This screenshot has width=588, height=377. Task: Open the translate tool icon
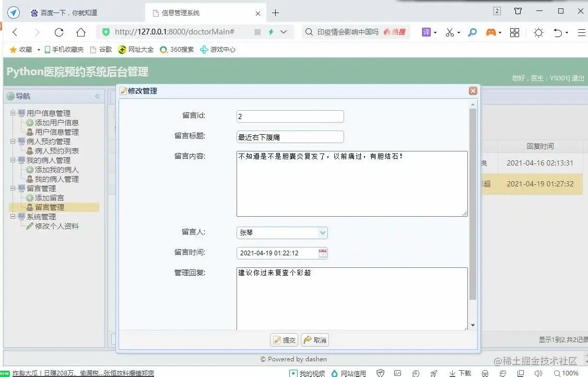click(426, 32)
